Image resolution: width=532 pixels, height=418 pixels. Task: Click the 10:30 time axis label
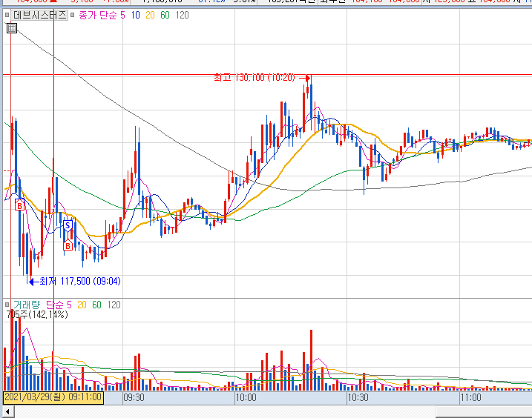358,397
